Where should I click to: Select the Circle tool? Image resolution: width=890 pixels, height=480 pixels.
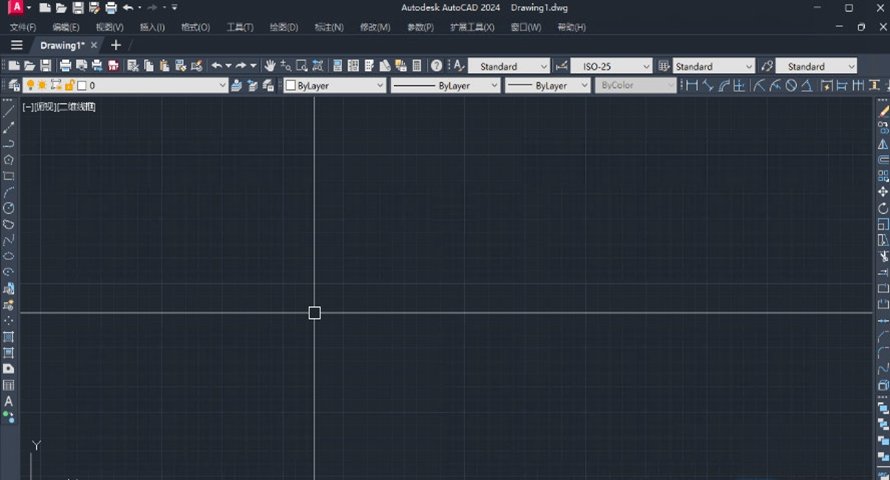pyautogui.click(x=9, y=208)
